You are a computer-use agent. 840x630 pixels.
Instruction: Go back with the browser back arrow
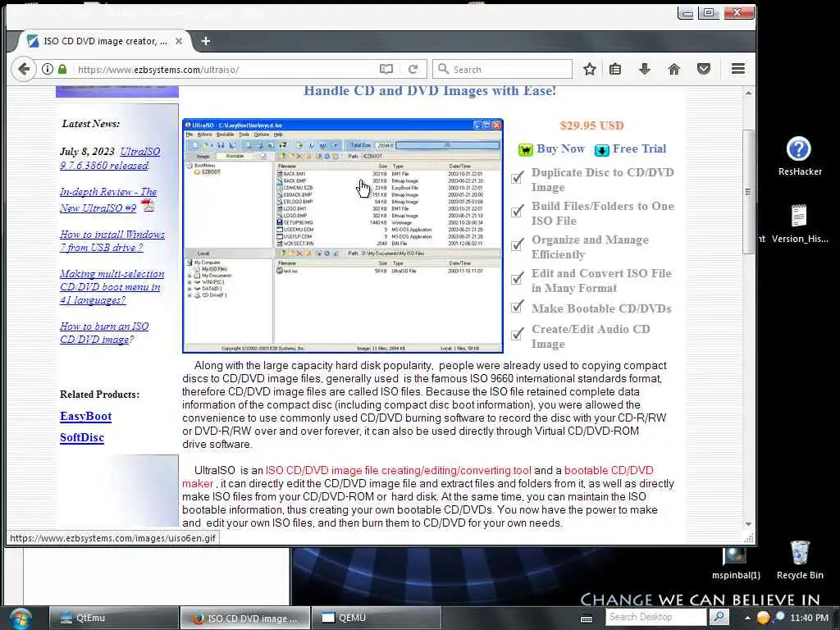[x=24, y=69]
